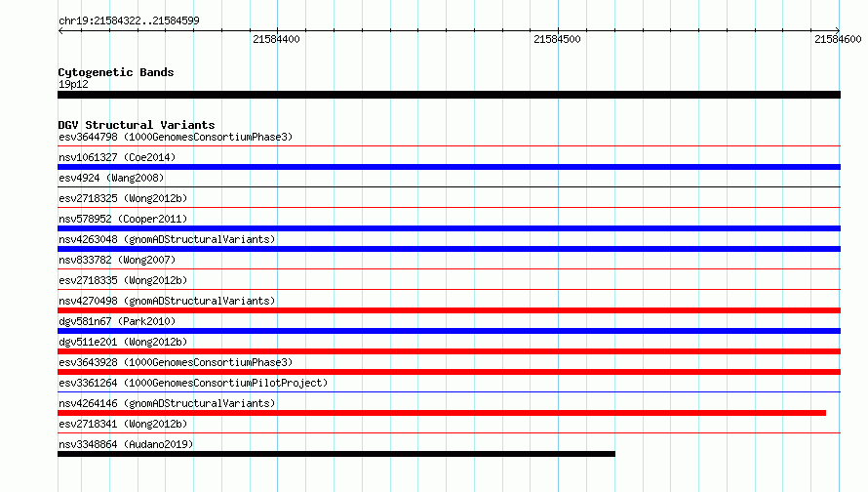
Task: Open variant label esv2718335 (Wong2012b)
Action: pos(123,280)
